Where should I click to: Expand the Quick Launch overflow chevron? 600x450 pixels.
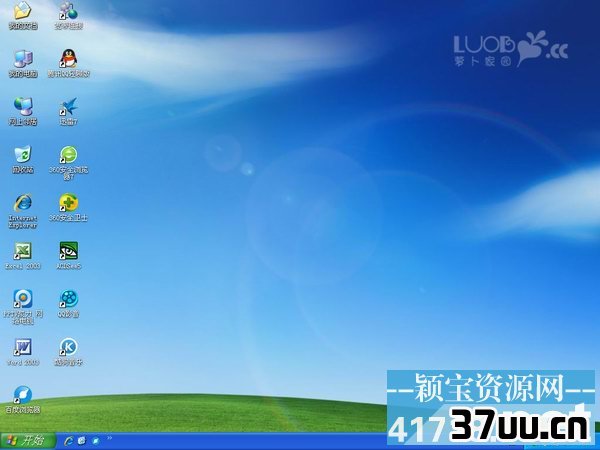[110, 438]
